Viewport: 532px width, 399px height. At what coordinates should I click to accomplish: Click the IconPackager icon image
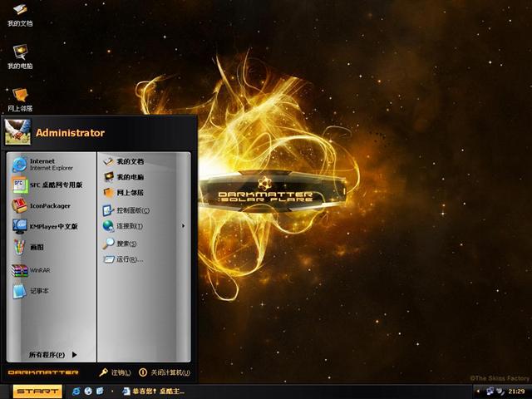[x=20, y=205]
